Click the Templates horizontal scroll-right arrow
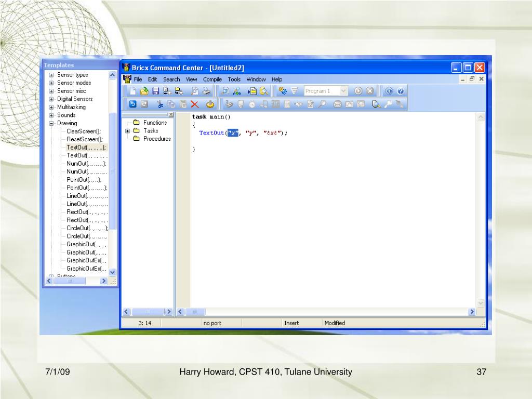This screenshot has width=532, height=399. click(x=104, y=281)
